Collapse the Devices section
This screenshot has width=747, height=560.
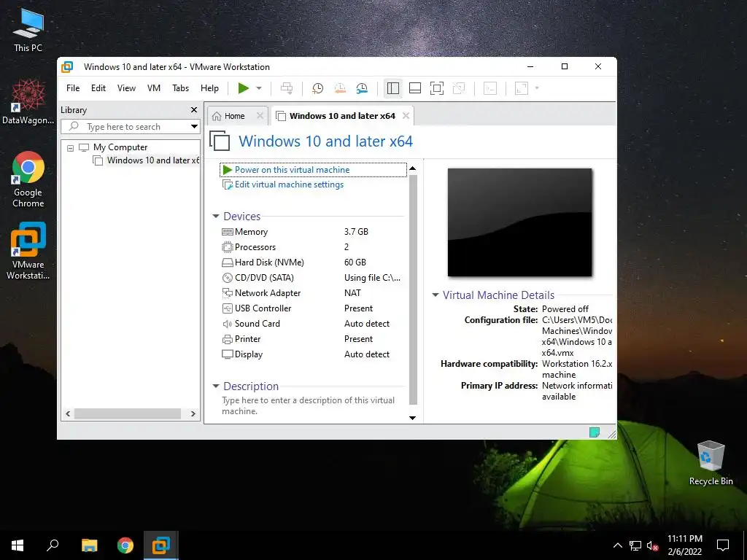coord(216,216)
